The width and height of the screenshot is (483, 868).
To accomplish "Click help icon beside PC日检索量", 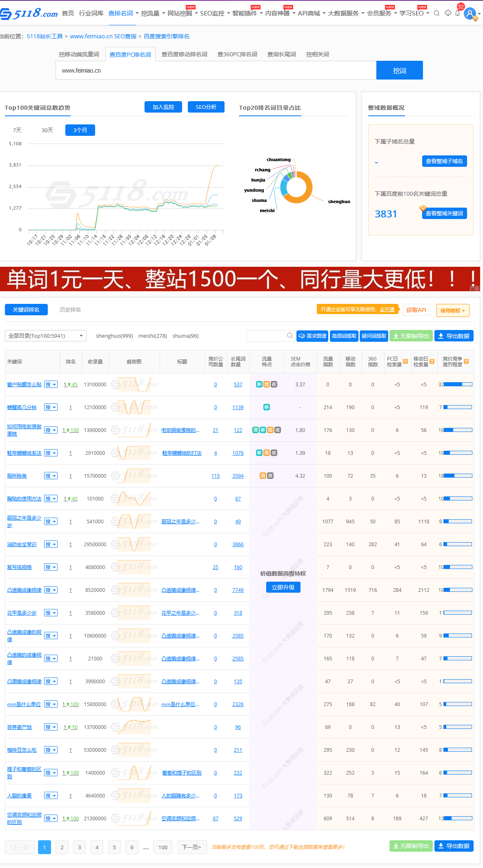I will click(x=405, y=361).
